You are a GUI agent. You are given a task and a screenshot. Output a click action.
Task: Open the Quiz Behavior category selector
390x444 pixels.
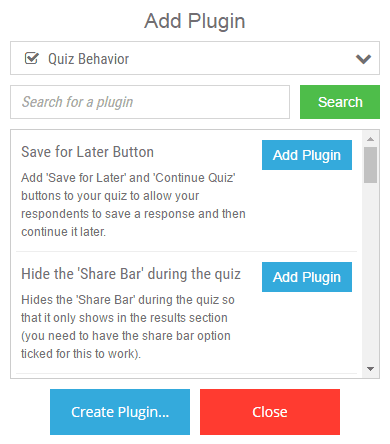pos(195,58)
